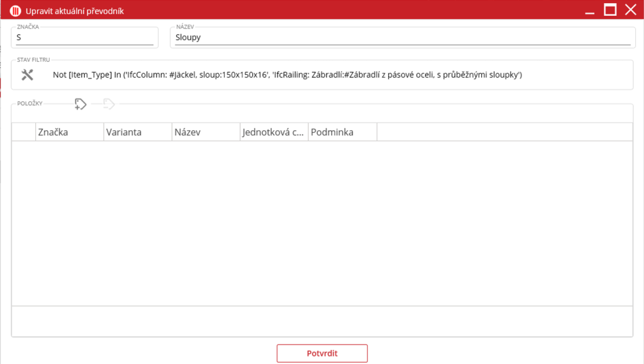Click the greyed-out remove tag icon
Viewport: 644px width, 364px height.
point(109,104)
